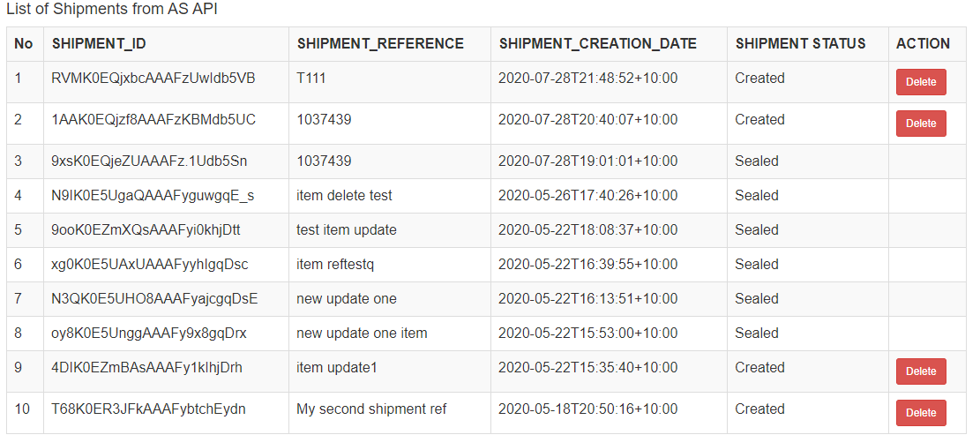Select shipment ID 9xsK0EQjeZUAAAFz.1Udb5Sn
The width and height of the screenshot is (980, 435).
pyautogui.click(x=149, y=161)
